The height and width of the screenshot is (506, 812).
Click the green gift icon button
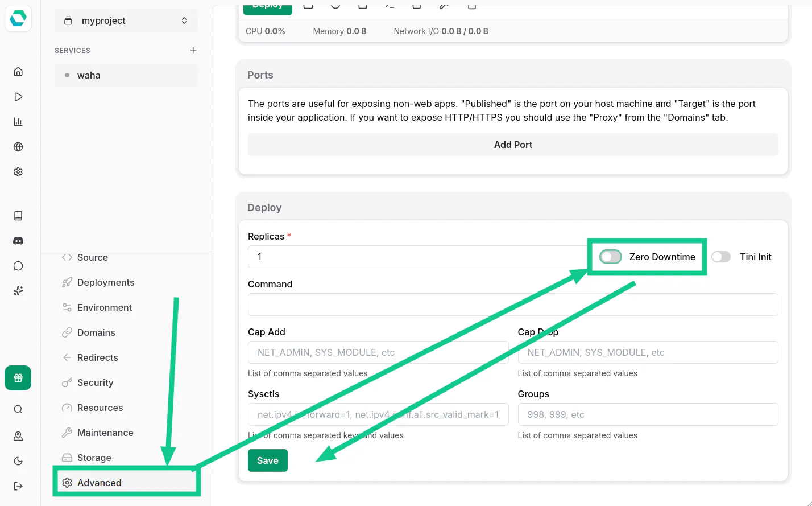coord(18,378)
